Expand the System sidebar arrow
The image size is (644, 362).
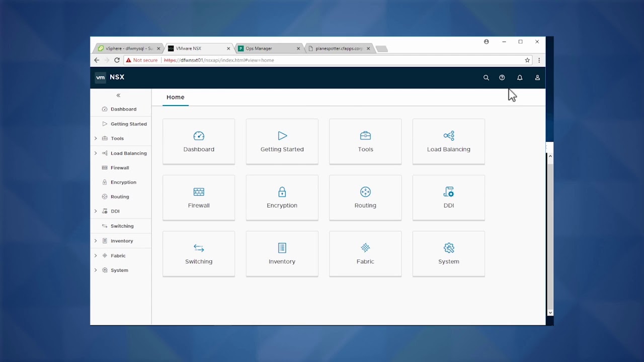[x=96, y=270]
